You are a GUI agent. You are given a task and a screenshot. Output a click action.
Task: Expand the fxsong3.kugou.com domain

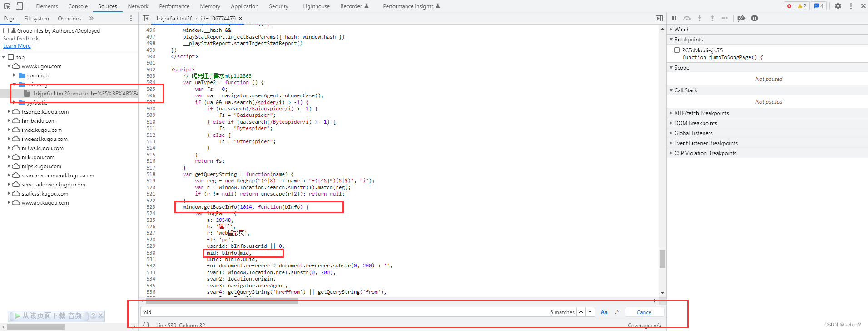pos(9,112)
